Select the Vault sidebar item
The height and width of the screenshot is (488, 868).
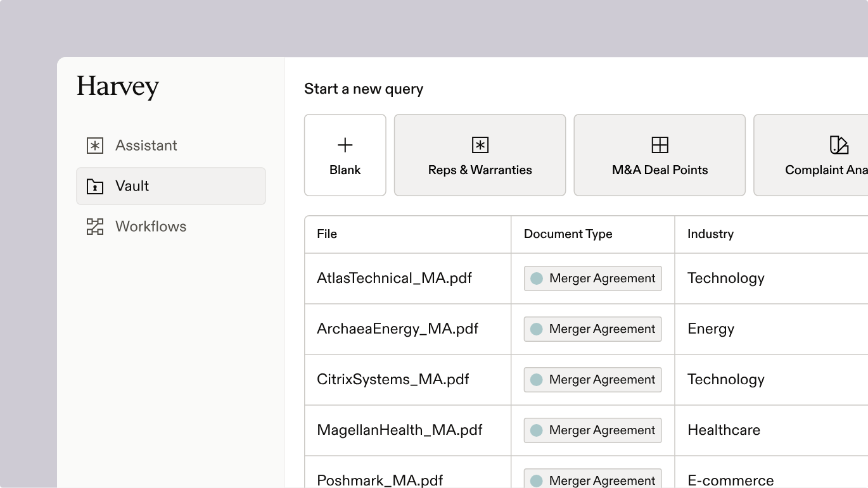(171, 186)
